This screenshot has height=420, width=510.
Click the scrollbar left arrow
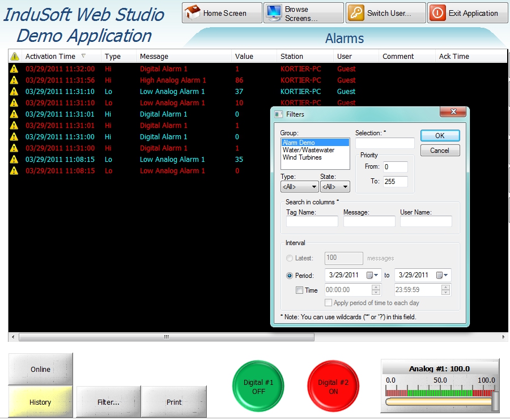(x=13, y=337)
